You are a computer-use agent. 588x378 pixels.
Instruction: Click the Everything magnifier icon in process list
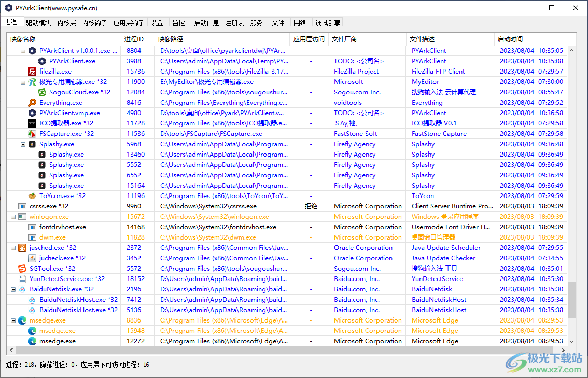(32, 103)
